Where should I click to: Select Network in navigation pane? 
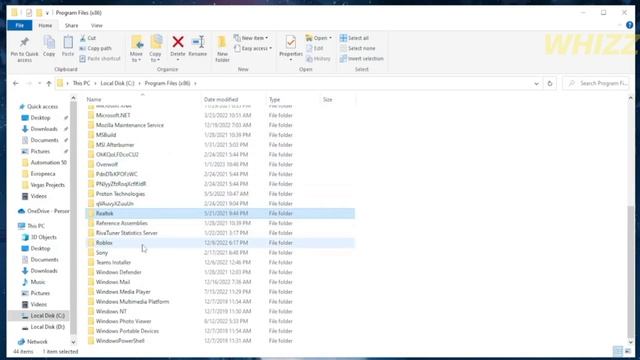coord(37,342)
